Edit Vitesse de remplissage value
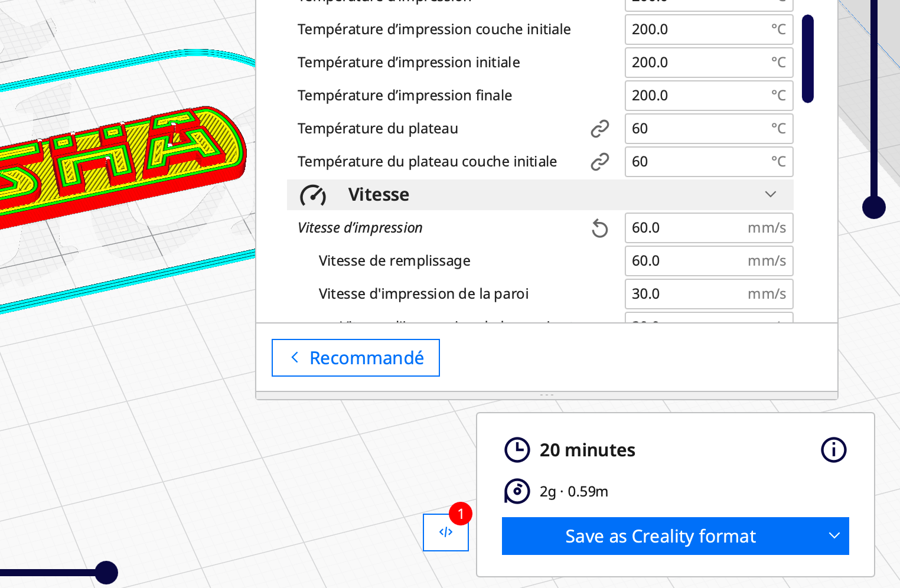The image size is (900, 588). tap(709, 261)
